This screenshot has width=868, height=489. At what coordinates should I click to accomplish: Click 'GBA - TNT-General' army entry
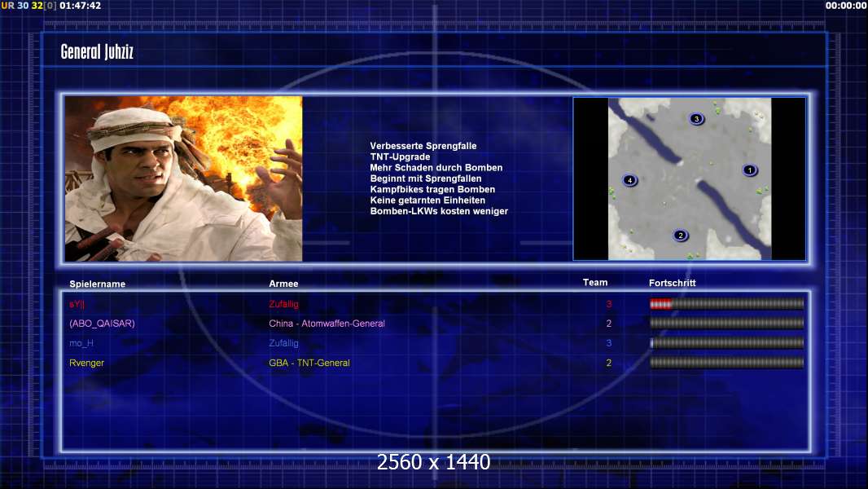point(309,363)
